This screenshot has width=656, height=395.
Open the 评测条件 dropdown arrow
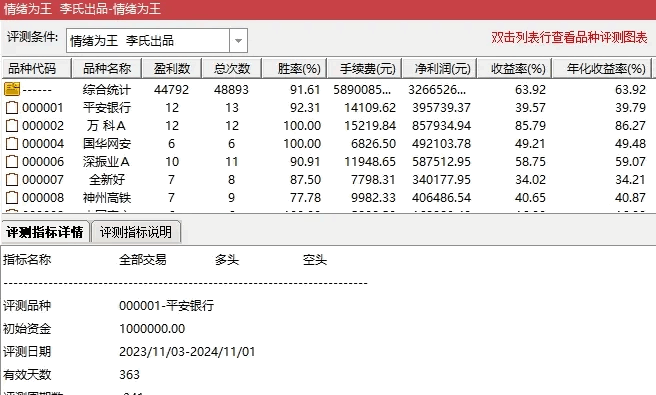click(x=238, y=41)
